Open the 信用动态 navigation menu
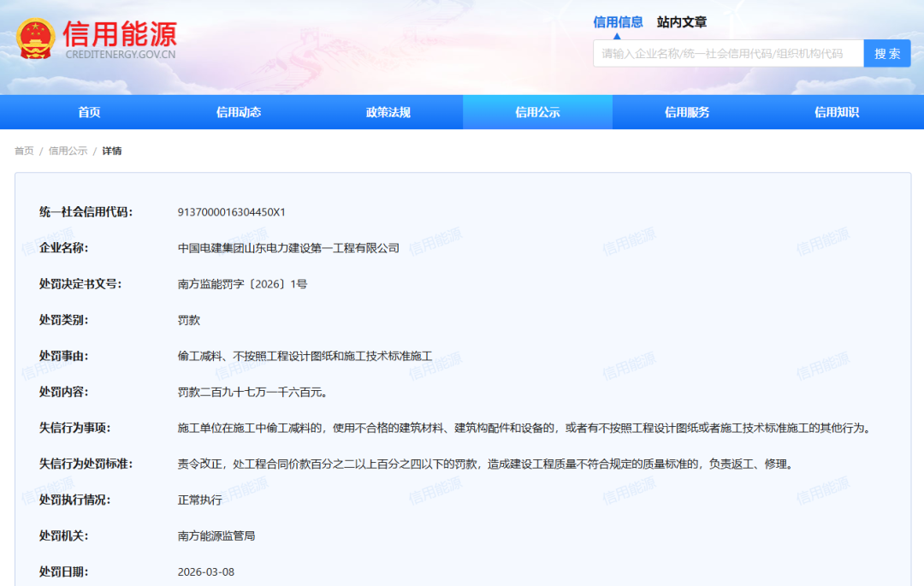 coord(237,111)
